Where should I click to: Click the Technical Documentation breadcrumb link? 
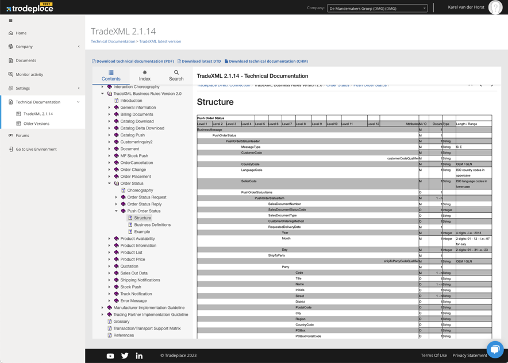pyautogui.click(x=113, y=41)
